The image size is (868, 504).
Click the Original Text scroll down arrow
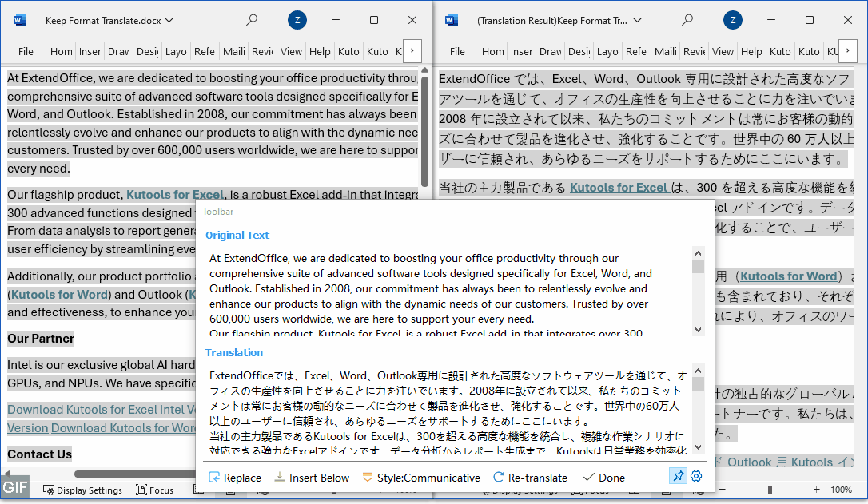tap(698, 330)
